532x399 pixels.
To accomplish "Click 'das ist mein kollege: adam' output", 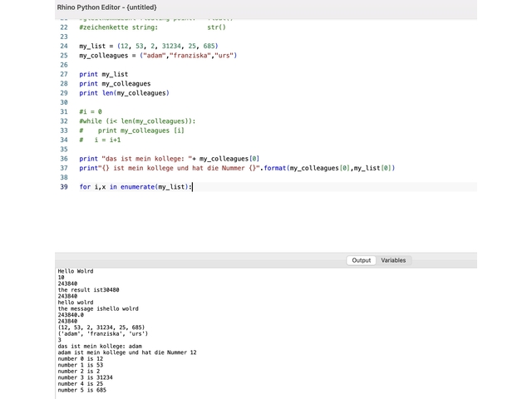I will pos(100,346).
